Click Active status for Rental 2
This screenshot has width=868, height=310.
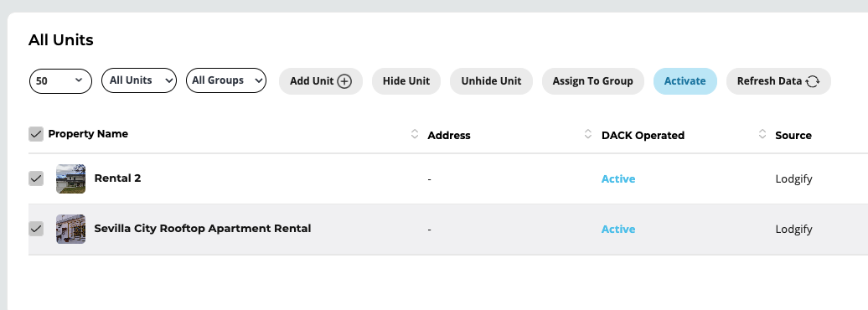click(x=618, y=178)
